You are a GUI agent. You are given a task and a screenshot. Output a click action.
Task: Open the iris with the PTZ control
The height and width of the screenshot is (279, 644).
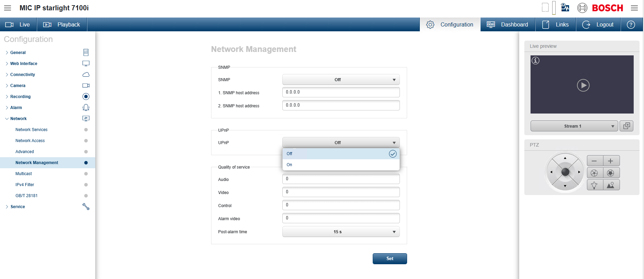coord(611,173)
